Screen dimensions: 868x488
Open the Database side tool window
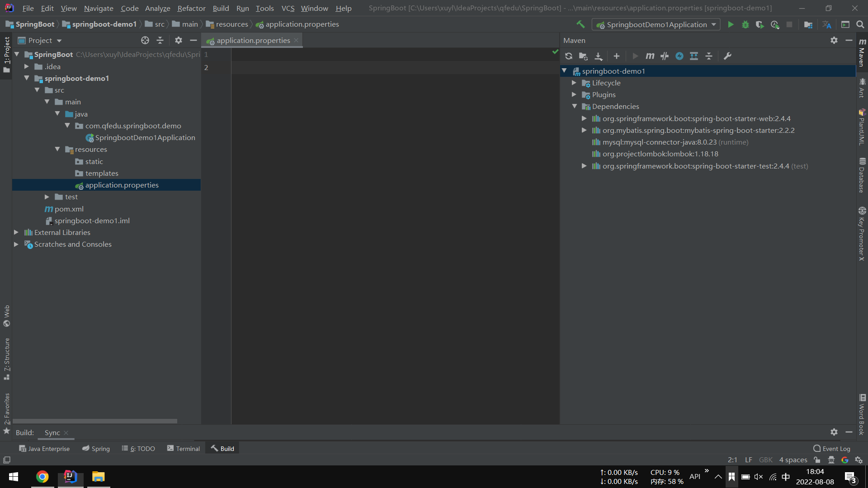pyautogui.click(x=862, y=175)
